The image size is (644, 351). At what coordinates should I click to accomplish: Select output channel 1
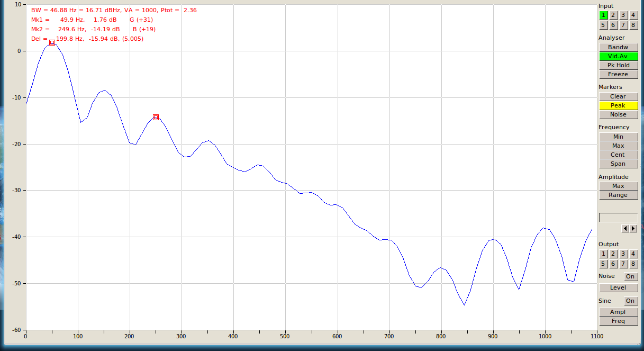(603, 254)
